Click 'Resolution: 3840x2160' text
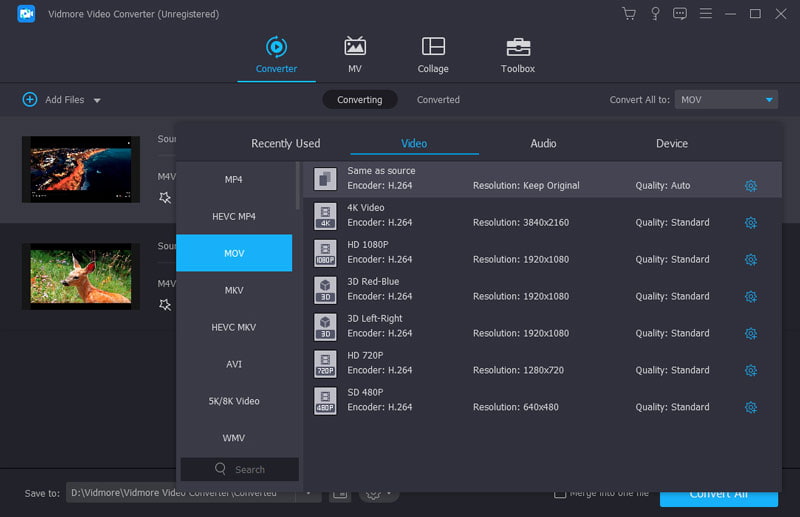 tap(521, 223)
